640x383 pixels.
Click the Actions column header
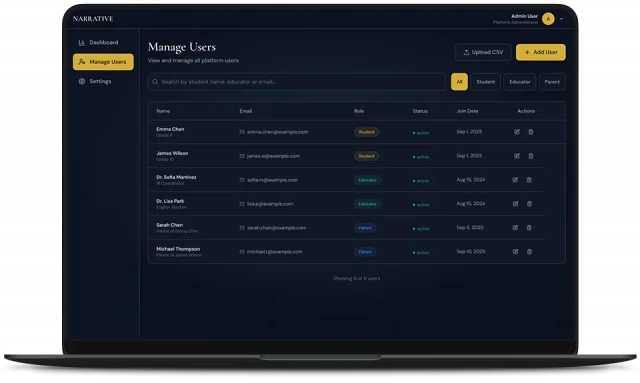(x=526, y=111)
